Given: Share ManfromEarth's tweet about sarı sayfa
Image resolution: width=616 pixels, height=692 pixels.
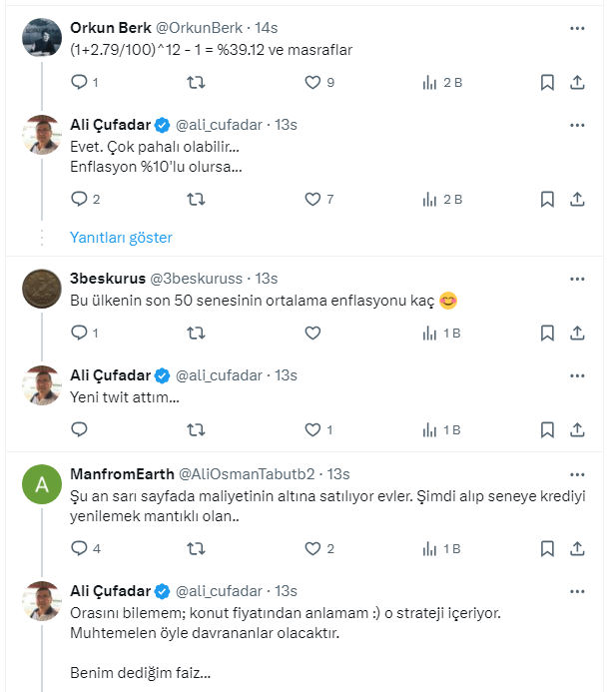Looking at the screenshot, I should (577, 548).
